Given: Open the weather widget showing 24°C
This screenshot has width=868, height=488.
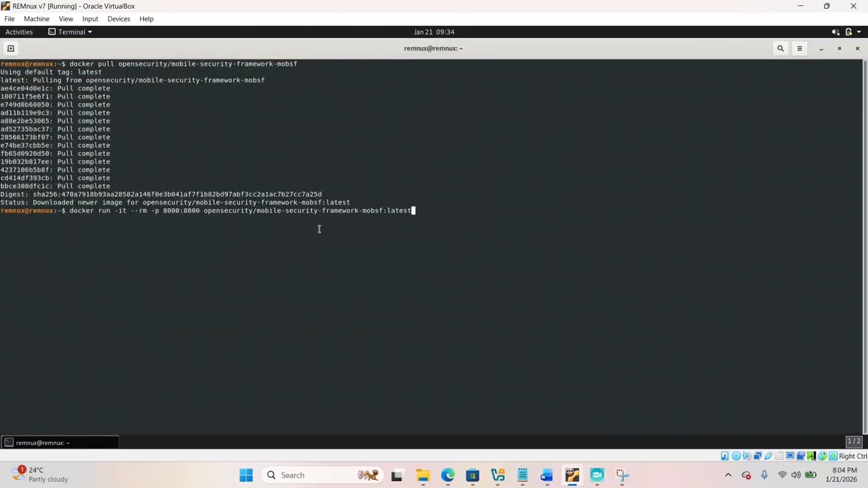Looking at the screenshot, I should 41,474.
